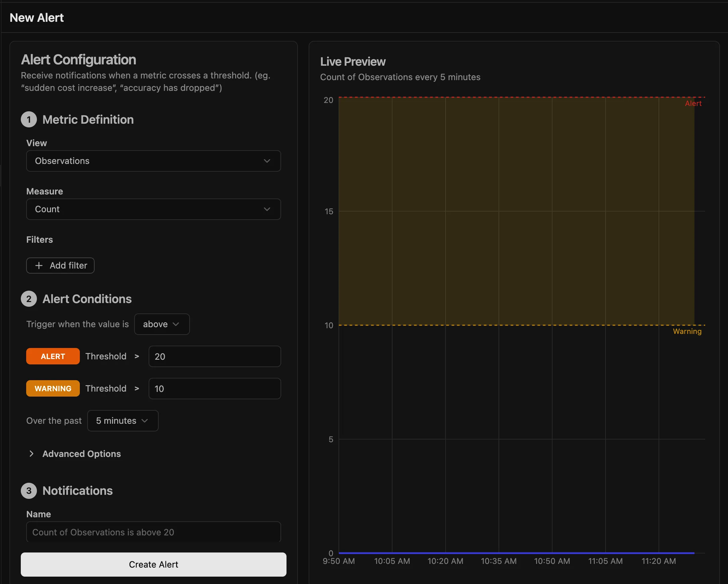
Task: Click the 10:50 AM axis label
Action: click(552, 561)
